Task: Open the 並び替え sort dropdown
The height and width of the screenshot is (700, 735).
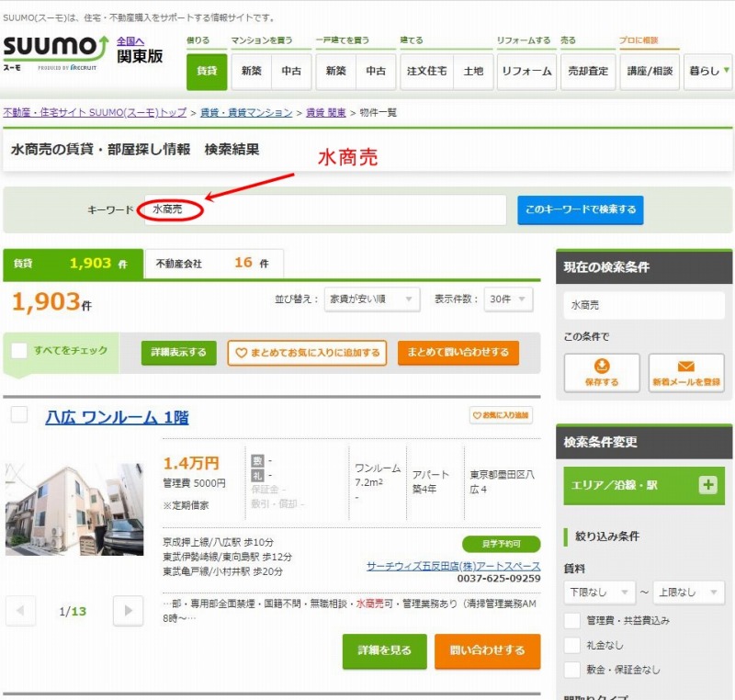Action: tap(371, 299)
